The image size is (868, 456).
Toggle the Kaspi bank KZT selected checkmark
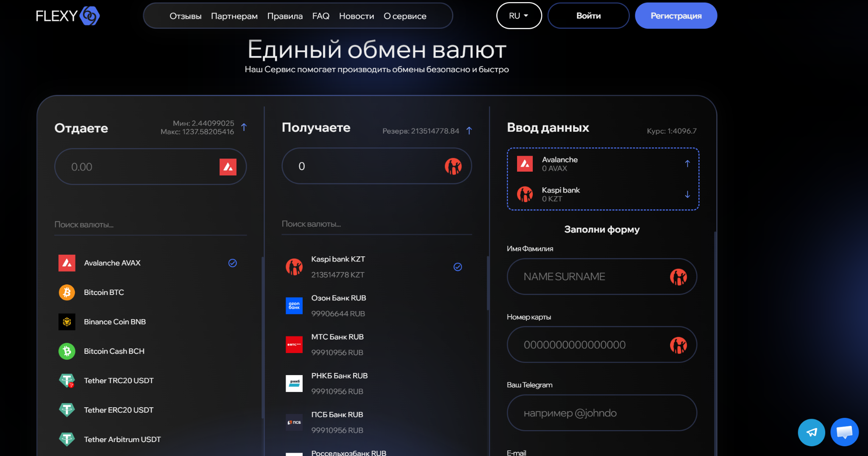(458, 267)
